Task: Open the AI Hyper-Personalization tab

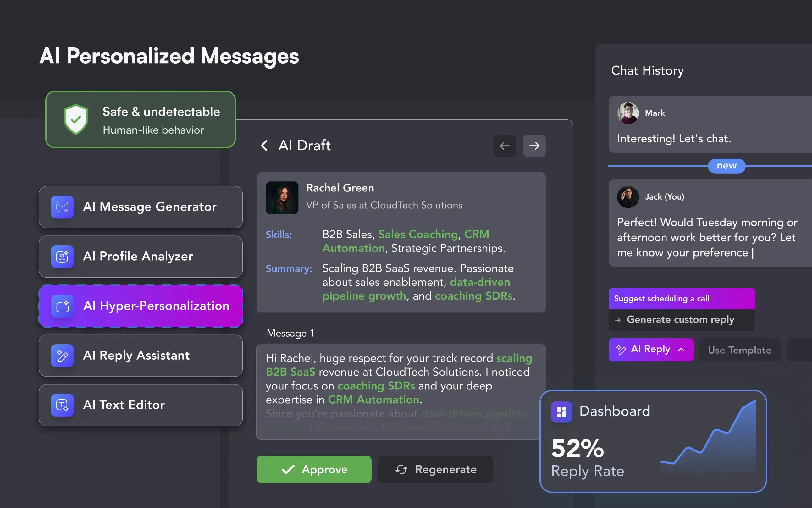Action: 141,306
